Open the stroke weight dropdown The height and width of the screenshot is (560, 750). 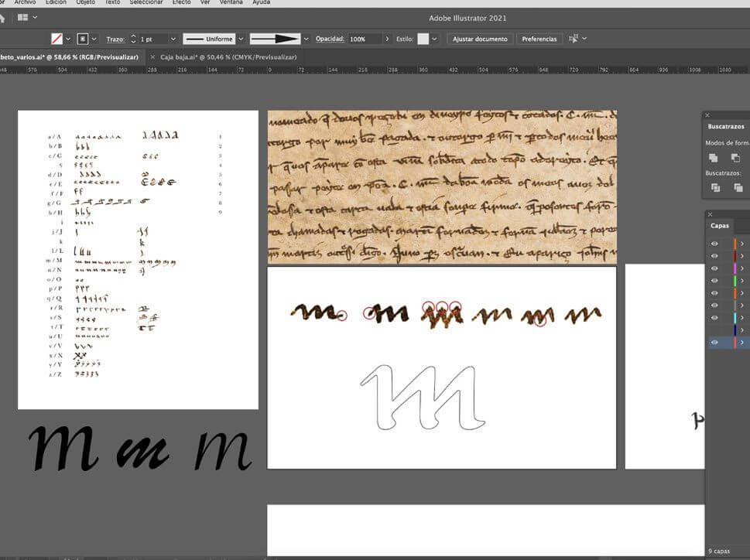174,39
